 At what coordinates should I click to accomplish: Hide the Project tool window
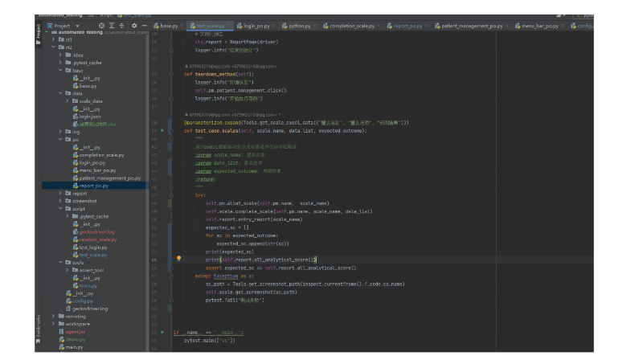click(x=144, y=26)
